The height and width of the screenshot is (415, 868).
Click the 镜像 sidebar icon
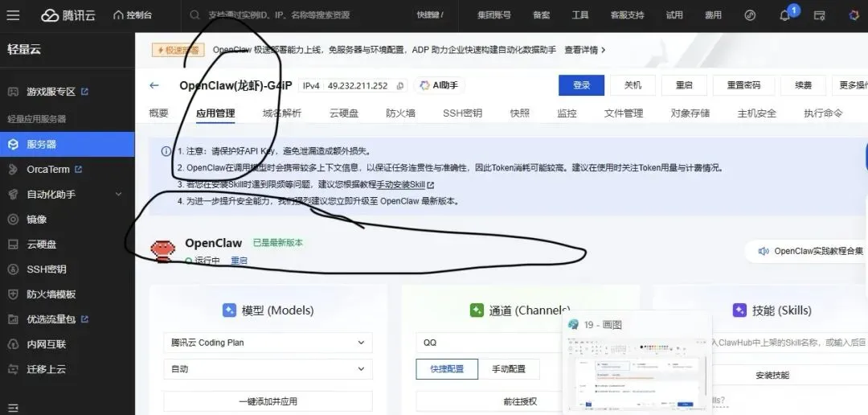click(13, 220)
